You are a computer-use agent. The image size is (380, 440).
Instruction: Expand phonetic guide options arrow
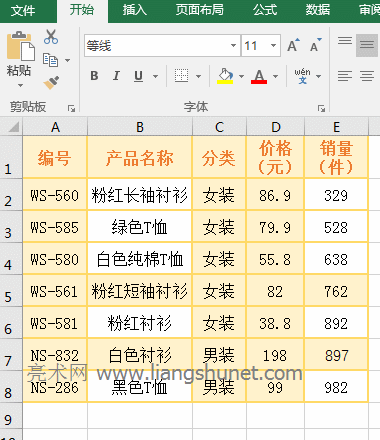click(x=318, y=76)
